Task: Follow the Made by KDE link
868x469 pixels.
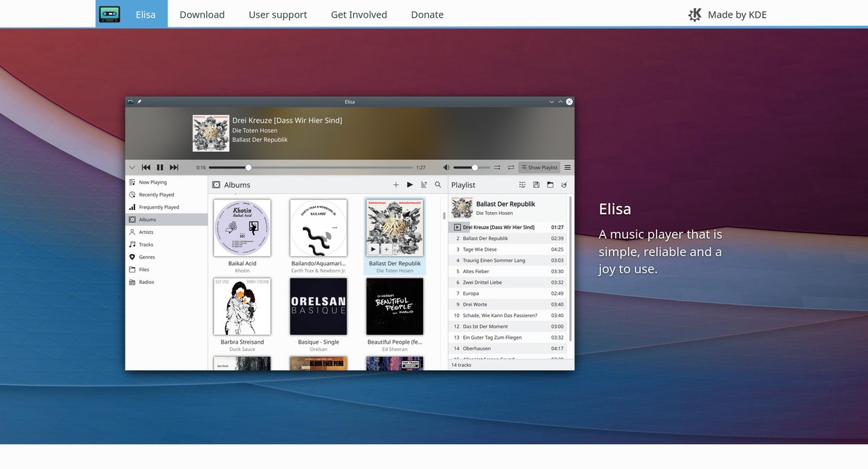Action: point(728,14)
